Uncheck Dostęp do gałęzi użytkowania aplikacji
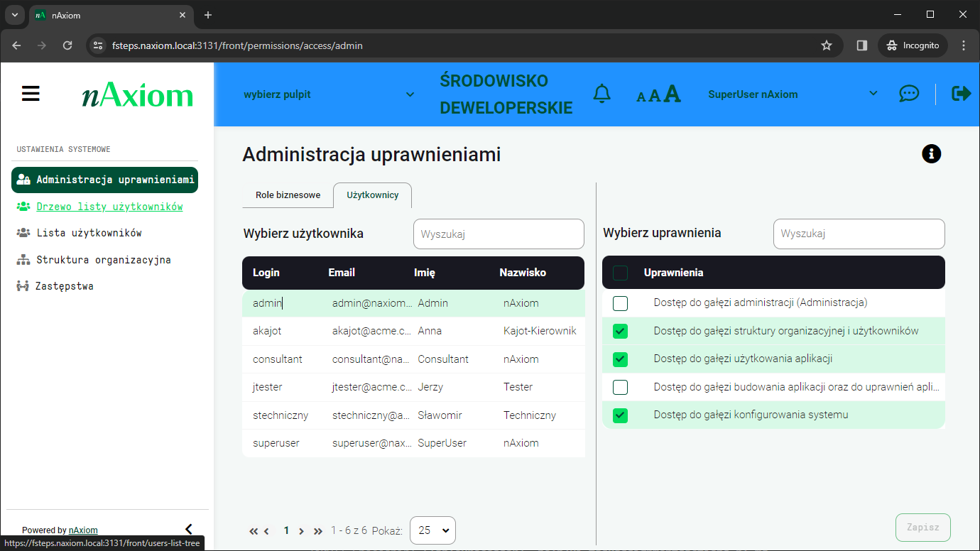 620,359
